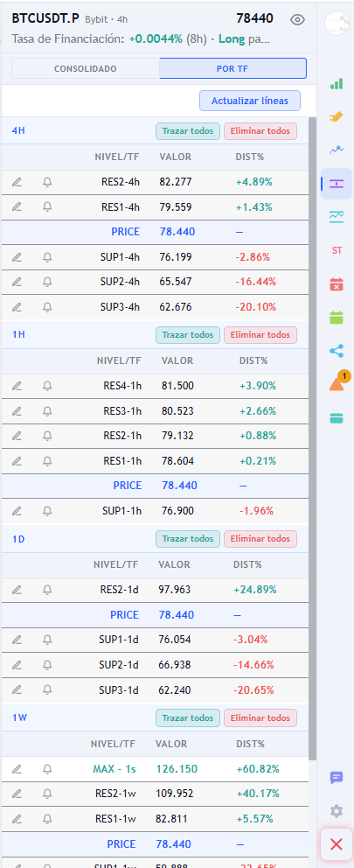Switch to the CONSOLIDADO tab
The width and height of the screenshot is (354, 868).
tap(85, 68)
